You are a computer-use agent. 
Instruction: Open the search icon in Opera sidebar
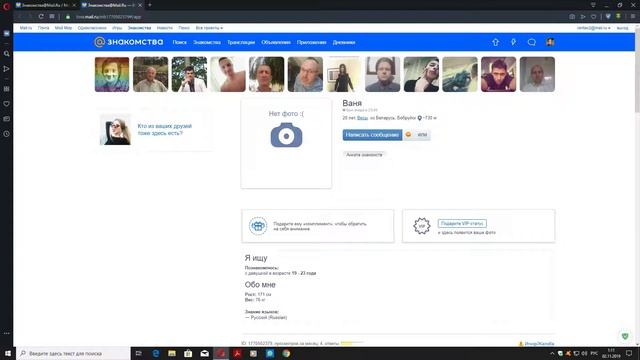coord(6,53)
